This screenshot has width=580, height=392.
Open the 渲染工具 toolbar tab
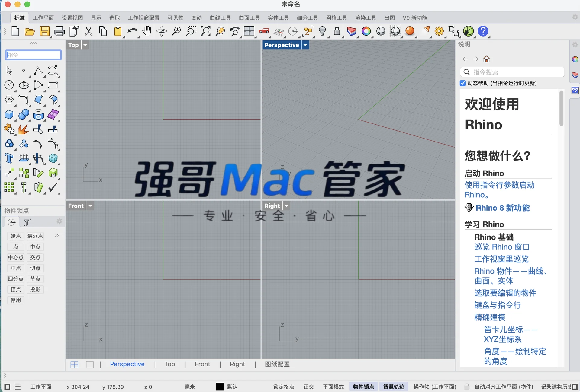[366, 18]
